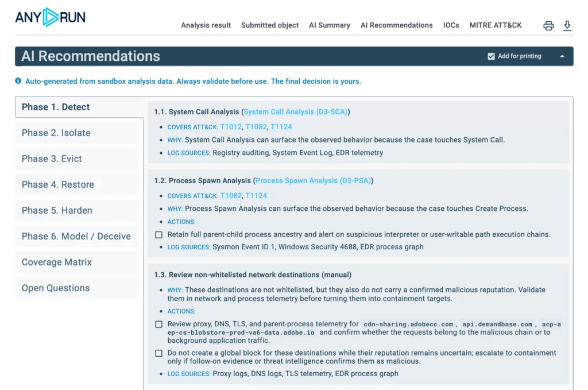Click the 1.2. Process Spawn Analysis heading
The image size is (588, 390).
(x=264, y=181)
